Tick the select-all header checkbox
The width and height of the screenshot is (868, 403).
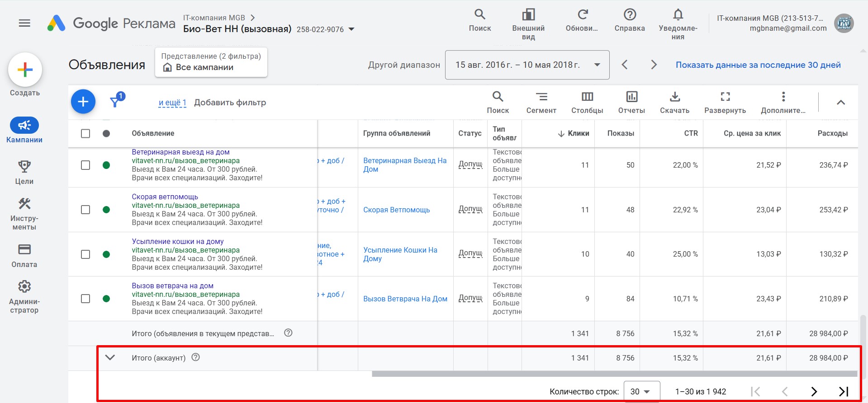85,133
